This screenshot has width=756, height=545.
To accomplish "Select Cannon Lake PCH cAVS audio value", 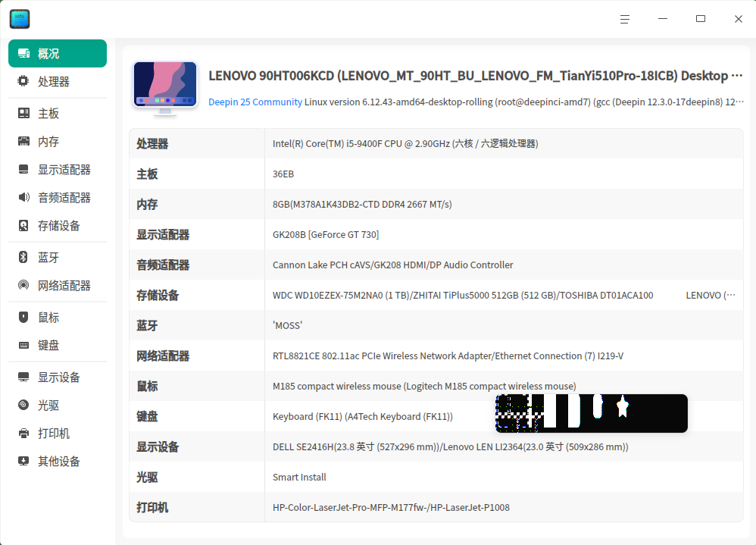I will [392, 265].
